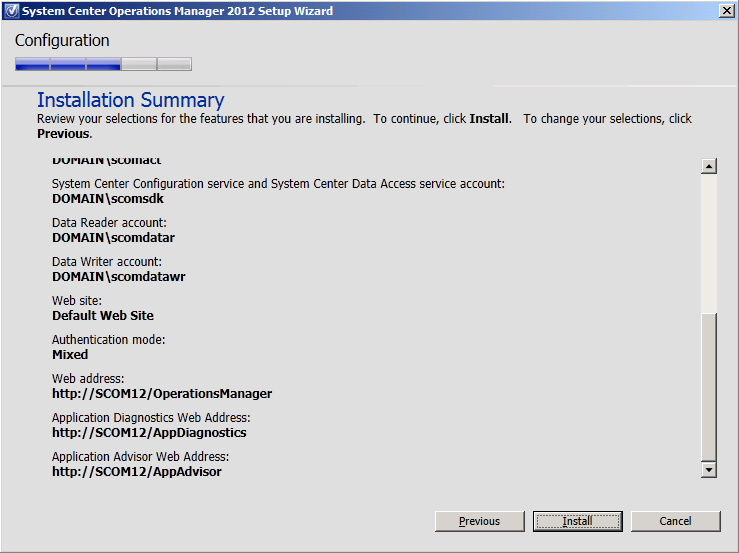Click the Data Writer account label
Viewport: 739px width, 553px height.
click(x=107, y=262)
